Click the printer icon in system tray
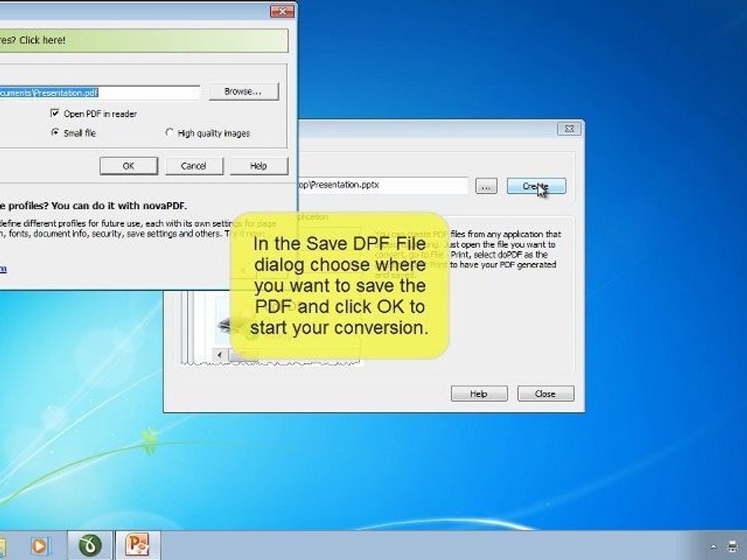Screen dimensions: 747x560 tap(732, 546)
